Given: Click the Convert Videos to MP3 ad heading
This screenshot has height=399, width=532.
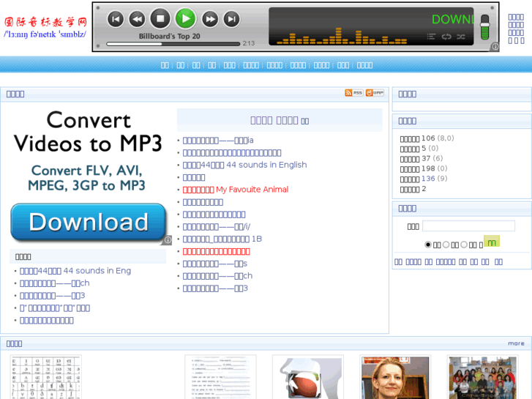Looking at the screenshot, I should pos(89,132).
